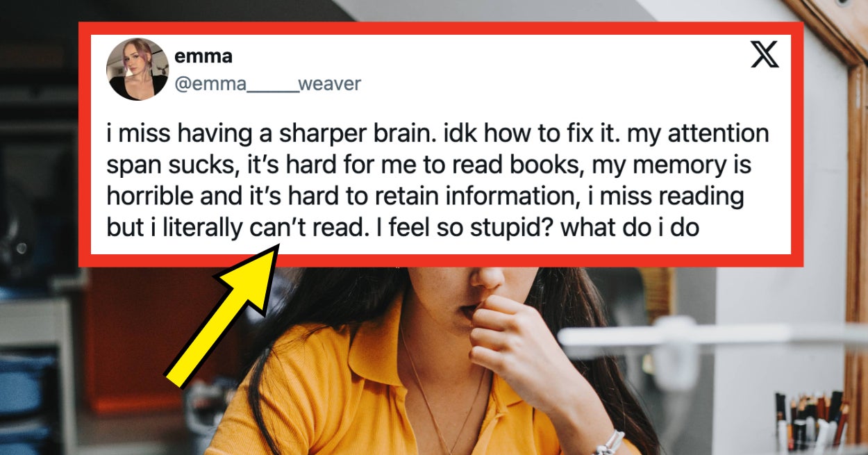Click the X logo on the tweet

[765, 54]
